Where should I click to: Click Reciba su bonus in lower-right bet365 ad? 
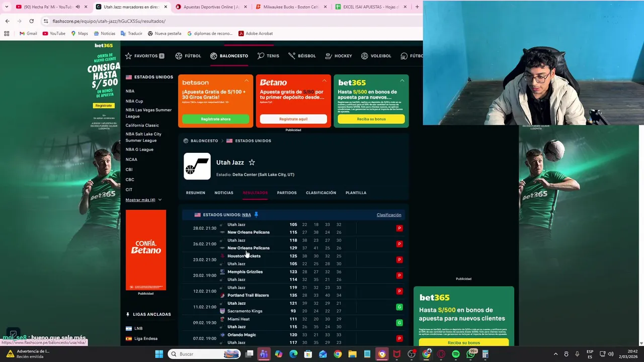point(464,342)
